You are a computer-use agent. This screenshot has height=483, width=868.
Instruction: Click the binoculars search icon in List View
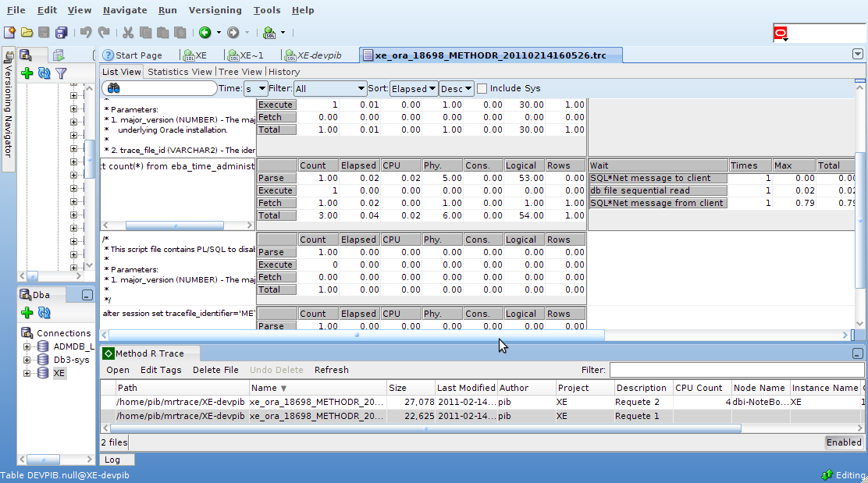pos(113,88)
